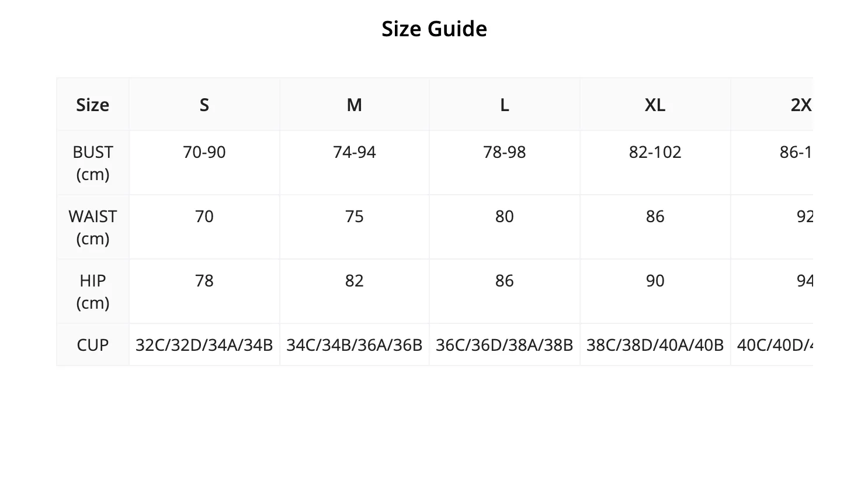
Task: Click the HIP (cm) row label
Action: click(x=93, y=291)
